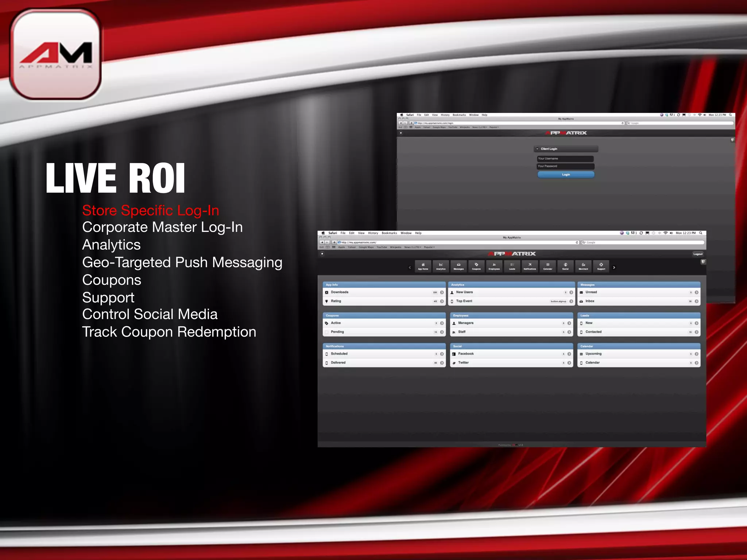Select the Delivered notifications row
The image size is (747, 560).
click(384, 363)
